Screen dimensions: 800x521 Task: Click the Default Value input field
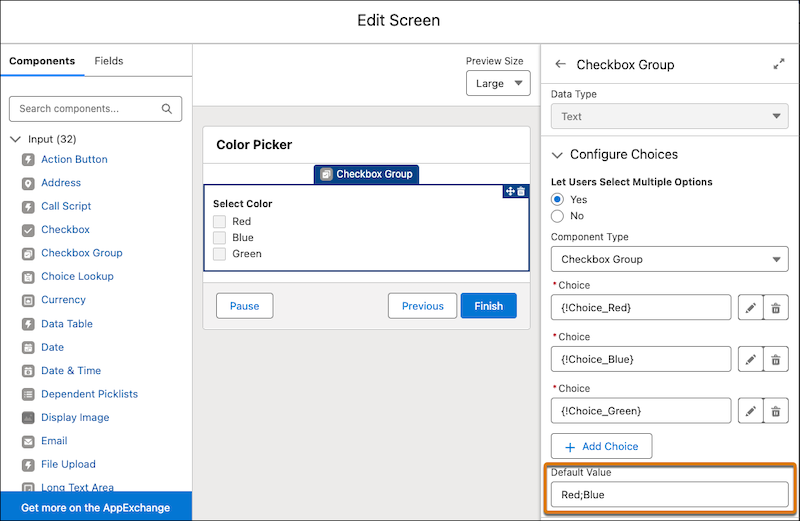669,494
